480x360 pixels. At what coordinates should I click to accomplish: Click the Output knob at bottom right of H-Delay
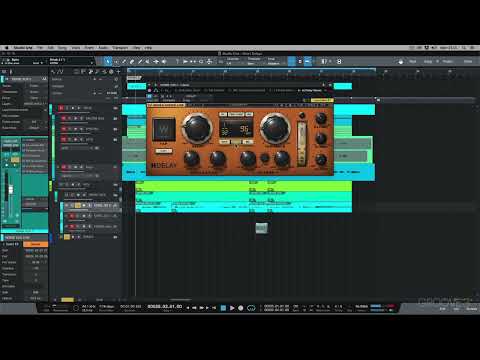tap(321, 160)
